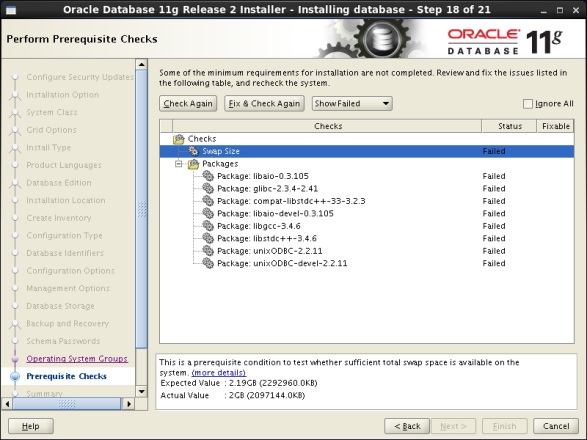Open the Help button
The height and width of the screenshot is (440, 587).
click(x=31, y=426)
